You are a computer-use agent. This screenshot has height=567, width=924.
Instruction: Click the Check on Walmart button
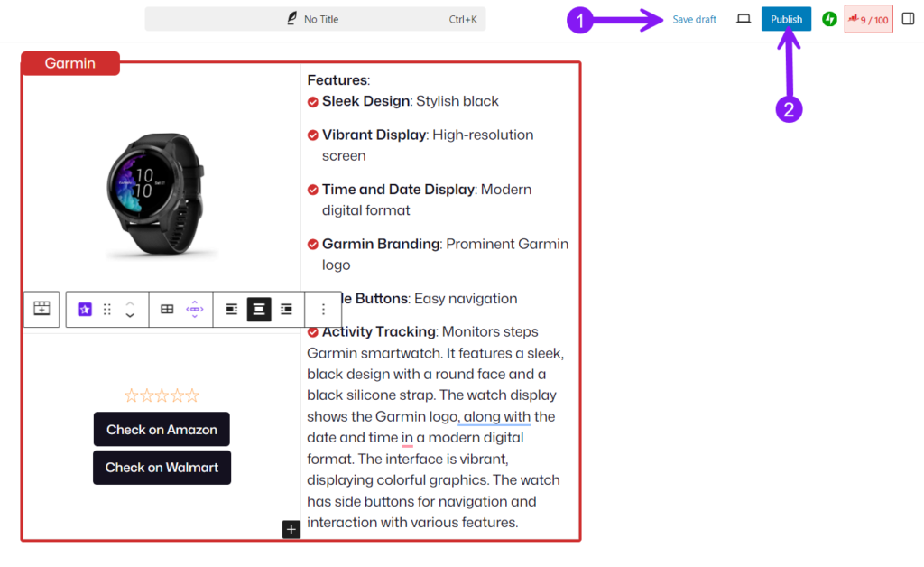(162, 468)
